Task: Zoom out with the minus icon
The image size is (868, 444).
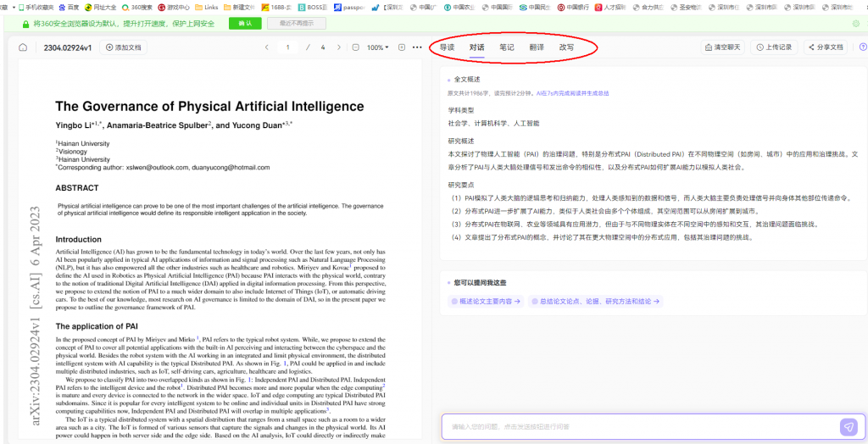Action: pyautogui.click(x=356, y=47)
